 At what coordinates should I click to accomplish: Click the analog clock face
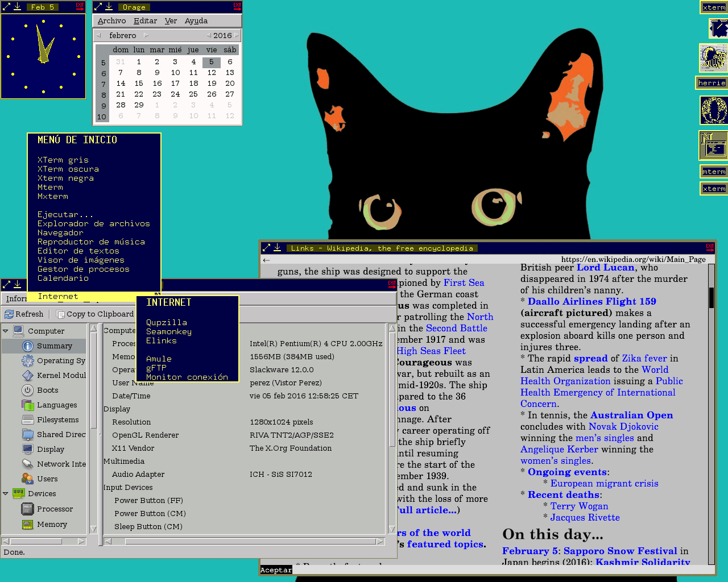(x=43, y=56)
